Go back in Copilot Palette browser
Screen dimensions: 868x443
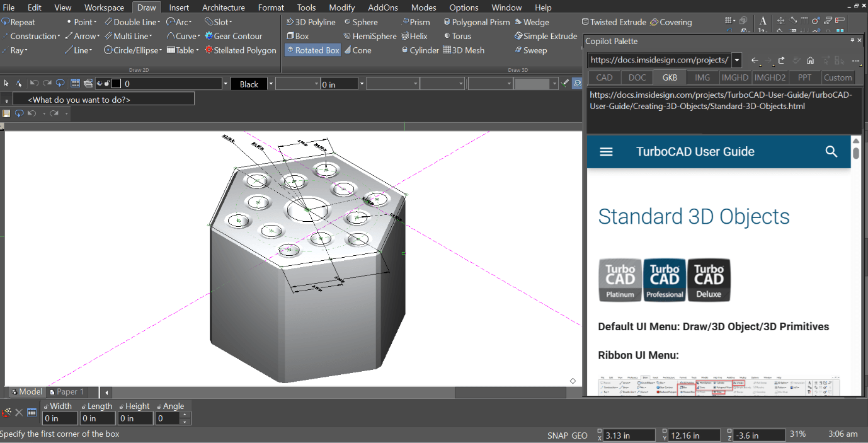click(755, 60)
